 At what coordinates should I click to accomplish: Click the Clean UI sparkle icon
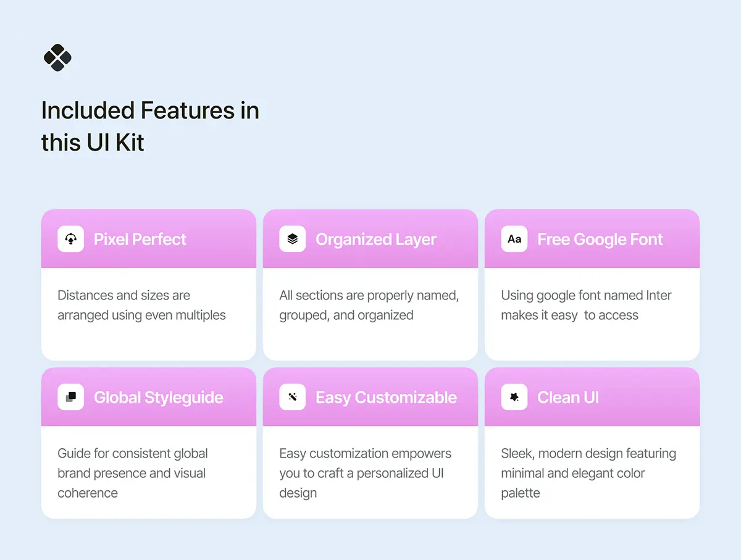click(x=514, y=397)
